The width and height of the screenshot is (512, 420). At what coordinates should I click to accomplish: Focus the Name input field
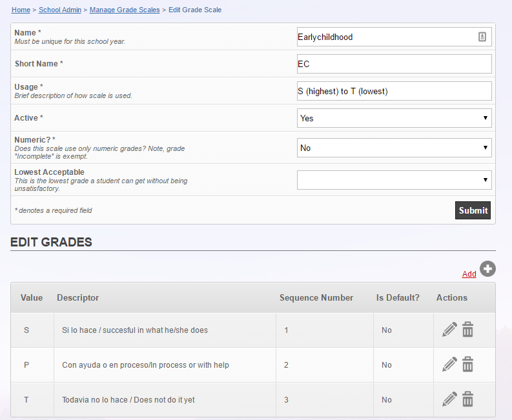[x=394, y=37]
